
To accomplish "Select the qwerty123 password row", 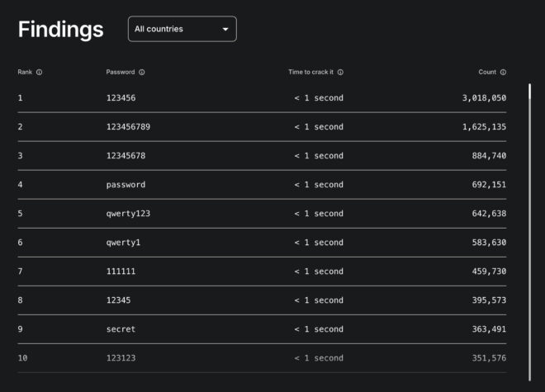I will [128, 214].
